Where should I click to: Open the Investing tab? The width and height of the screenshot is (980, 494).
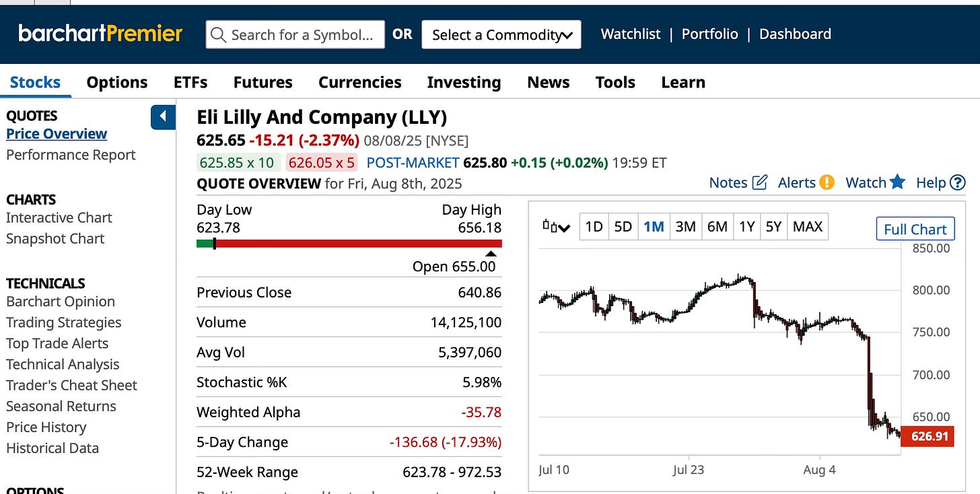pyautogui.click(x=464, y=82)
